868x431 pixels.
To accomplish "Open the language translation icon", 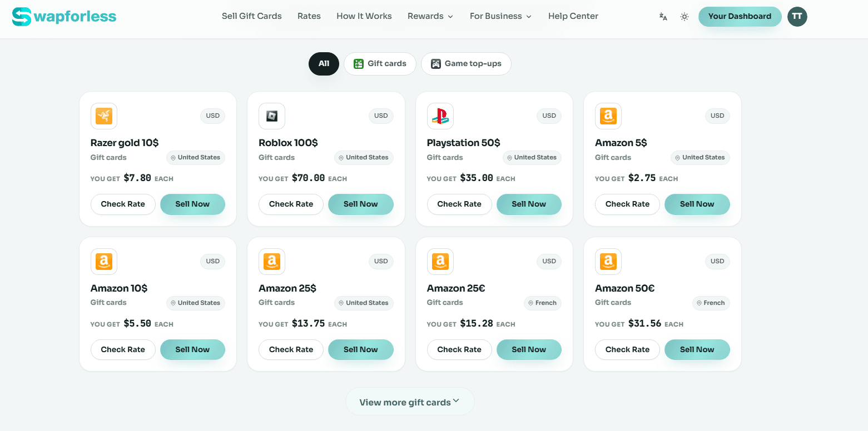I will (x=663, y=17).
